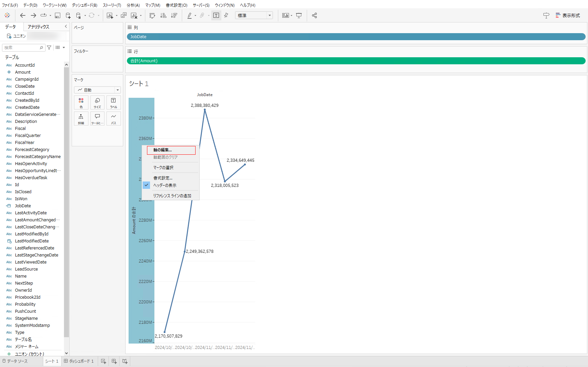Collapse the data pane with the chevron
Viewport: 588px width, 367px height.
coord(66,26)
